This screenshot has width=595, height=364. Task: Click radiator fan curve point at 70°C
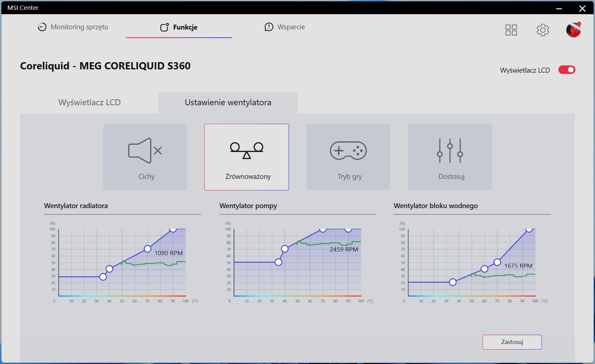pos(148,249)
